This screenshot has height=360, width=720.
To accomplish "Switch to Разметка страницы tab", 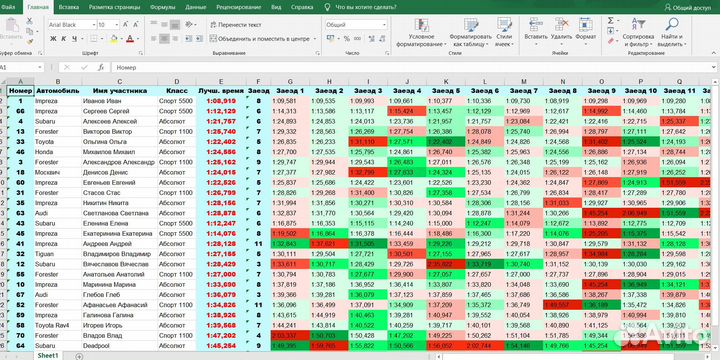I will point(114,7).
